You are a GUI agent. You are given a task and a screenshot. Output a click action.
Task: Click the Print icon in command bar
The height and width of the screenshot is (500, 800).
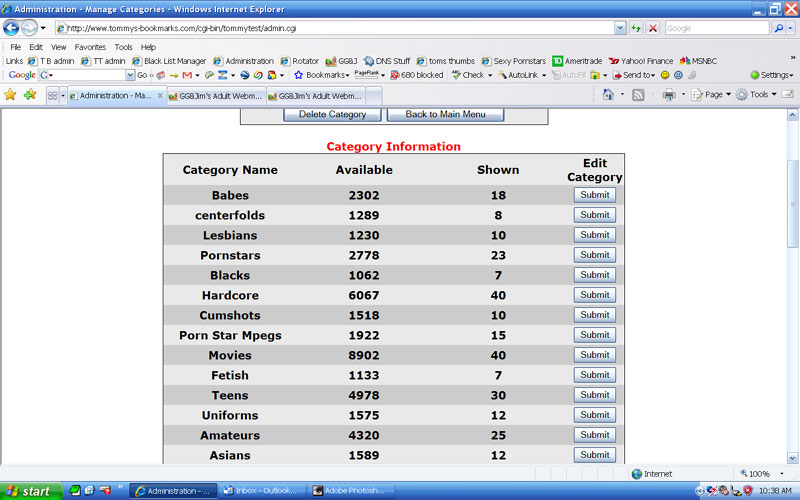(668, 95)
